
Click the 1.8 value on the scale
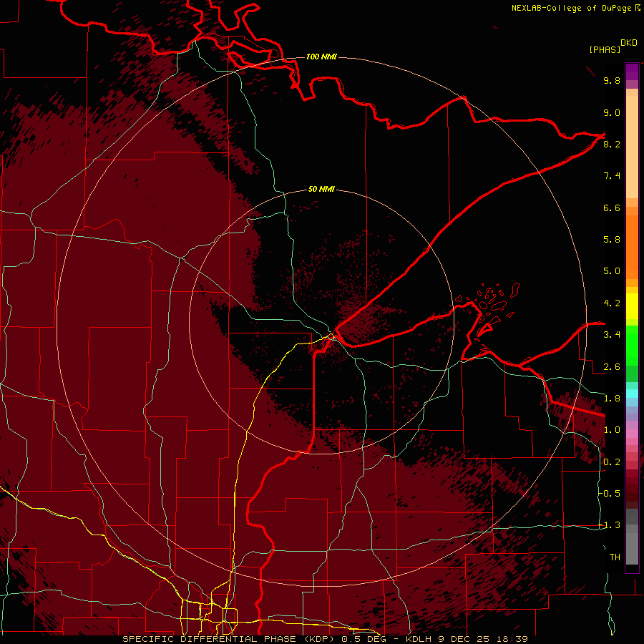pos(612,399)
